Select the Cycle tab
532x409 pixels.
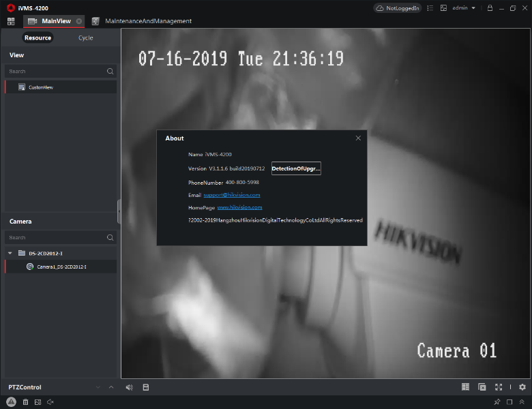click(85, 37)
